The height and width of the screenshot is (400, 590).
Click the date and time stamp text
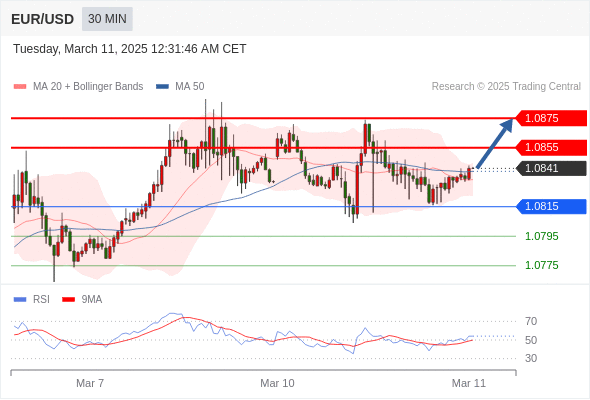click(x=129, y=49)
